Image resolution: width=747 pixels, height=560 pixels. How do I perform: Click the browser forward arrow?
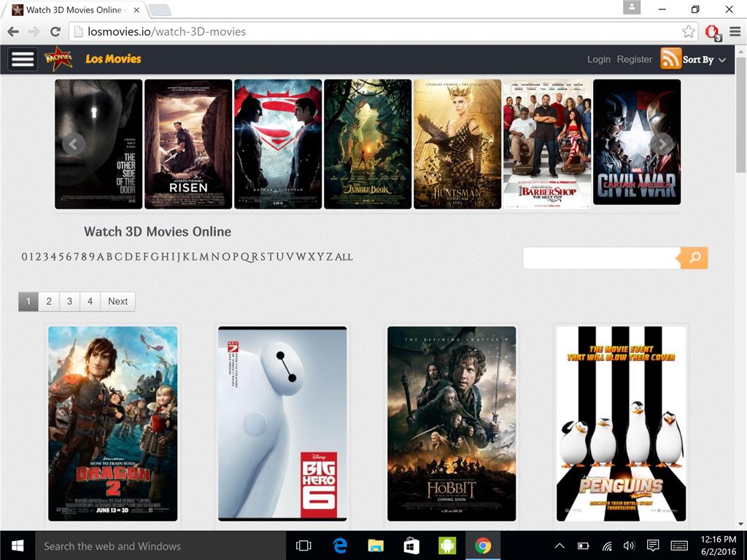pyautogui.click(x=34, y=31)
